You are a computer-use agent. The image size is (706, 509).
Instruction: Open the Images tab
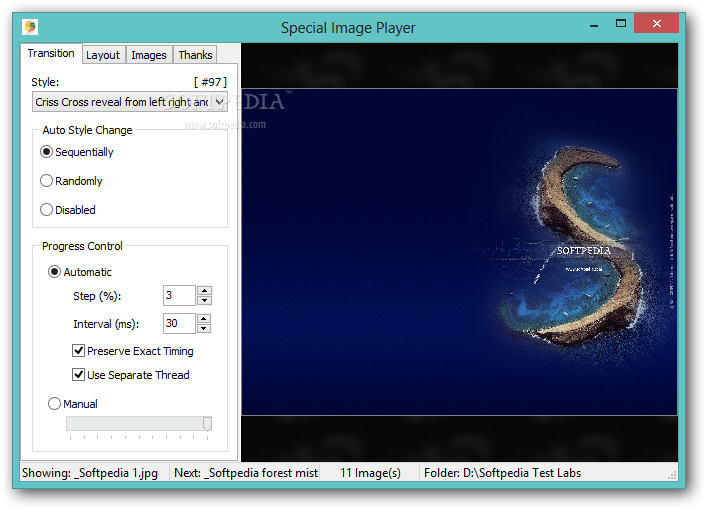click(149, 55)
